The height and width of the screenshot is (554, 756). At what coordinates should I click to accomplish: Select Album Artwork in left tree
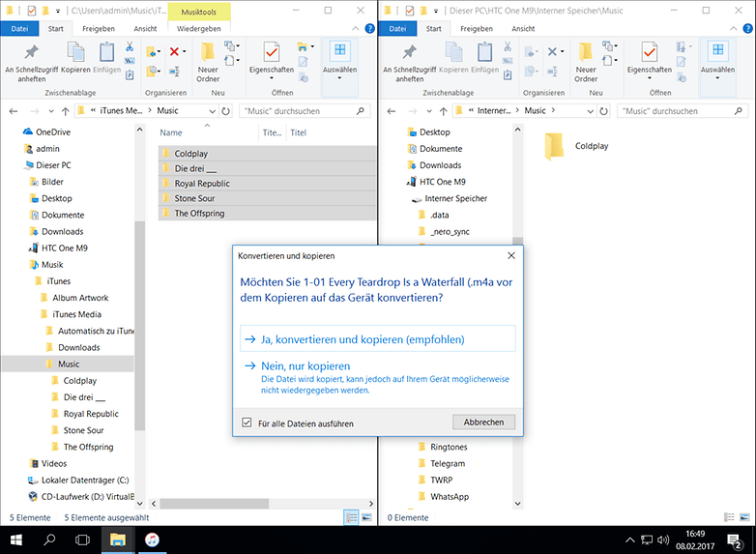[x=80, y=298]
